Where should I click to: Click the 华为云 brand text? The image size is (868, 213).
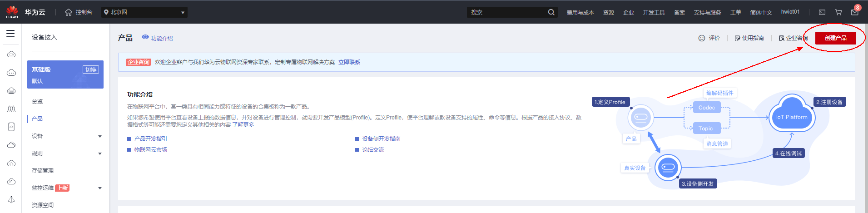coord(35,12)
